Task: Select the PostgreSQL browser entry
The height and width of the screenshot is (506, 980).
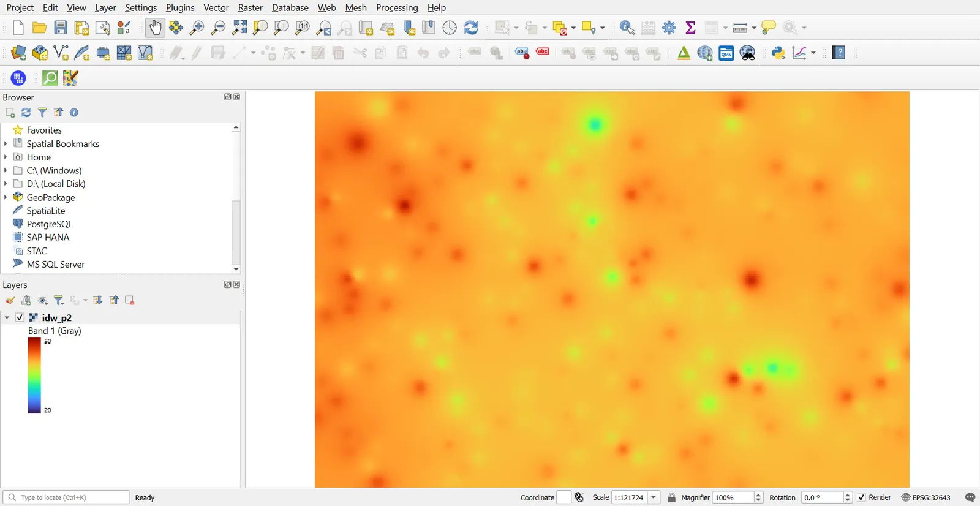Action: click(49, 224)
